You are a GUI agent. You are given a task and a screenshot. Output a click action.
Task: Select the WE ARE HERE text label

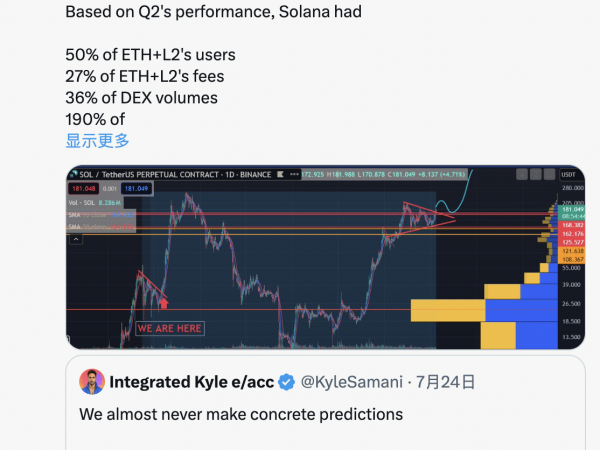click(170, 328)
